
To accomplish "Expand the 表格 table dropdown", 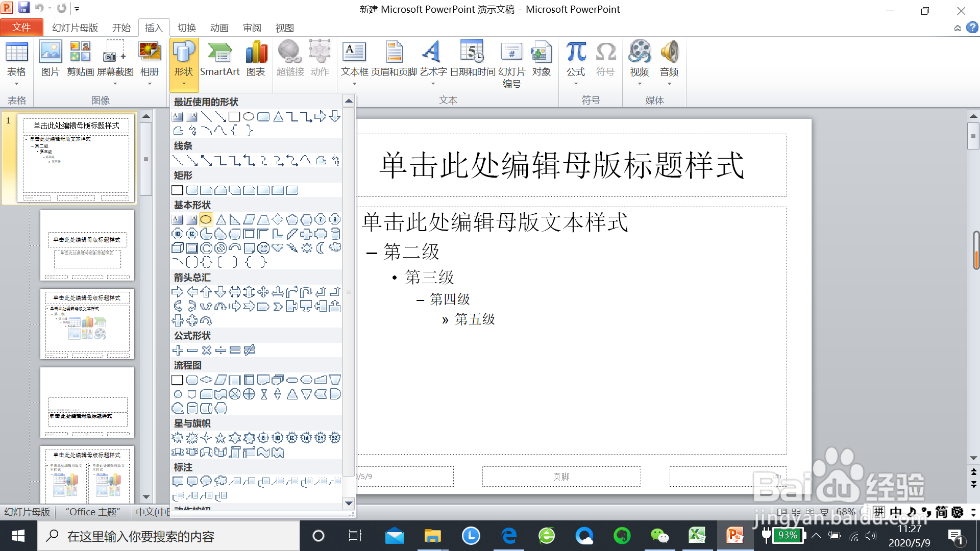I will (x=16, y=83).
